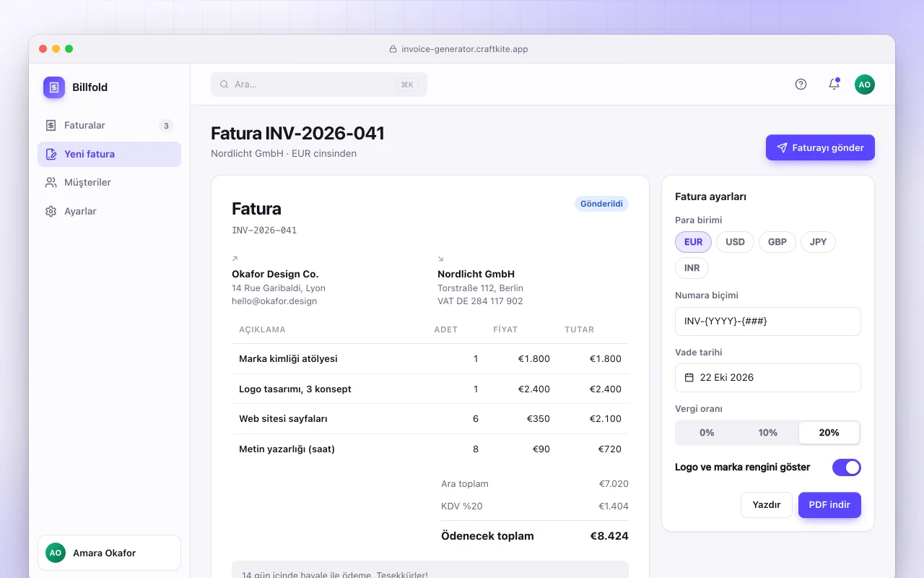Image resolution: width=924 pixels, height=578 pixels.
Task: Focus the Ara search field
Action: pos(319,85)
